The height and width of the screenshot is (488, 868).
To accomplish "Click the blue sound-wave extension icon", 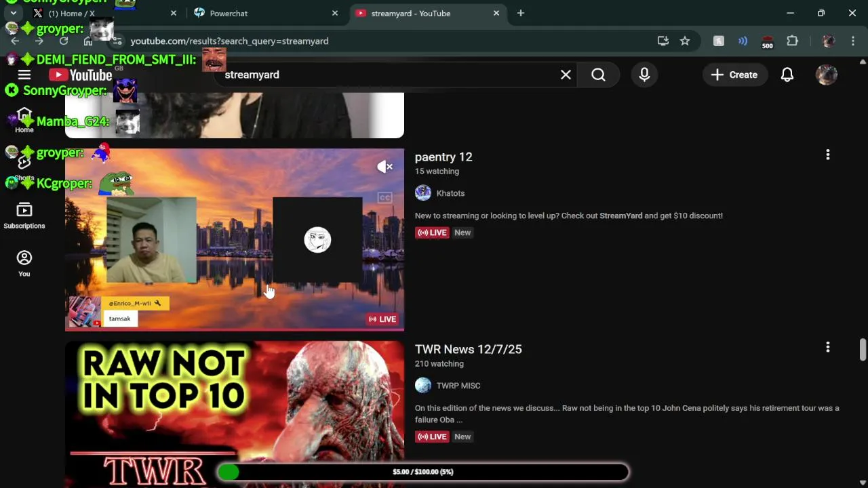I will (x=743, y=41).
